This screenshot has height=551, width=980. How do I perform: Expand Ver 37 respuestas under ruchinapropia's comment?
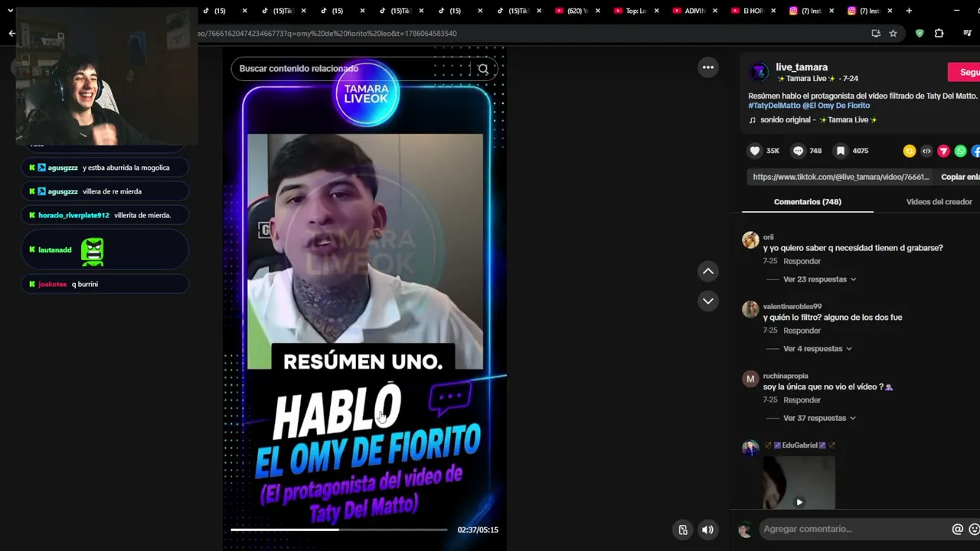click(x=819, y=418)
